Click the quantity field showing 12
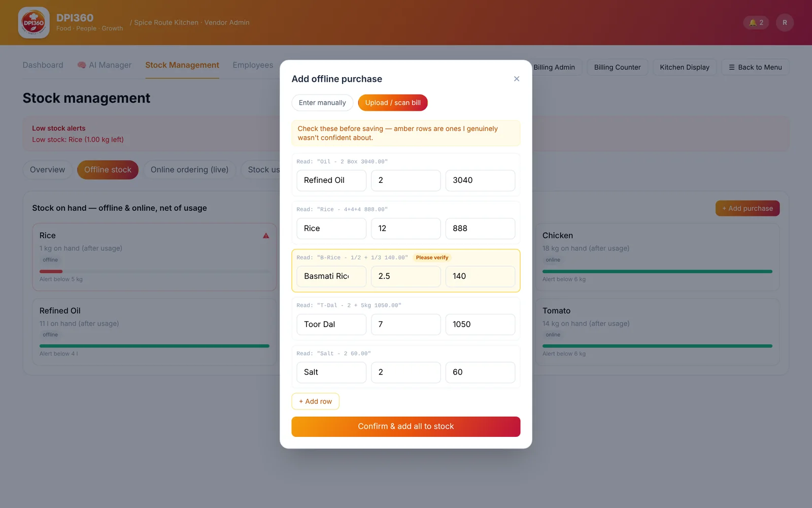This screenshot has height=508, width=812. pos(405,229)
